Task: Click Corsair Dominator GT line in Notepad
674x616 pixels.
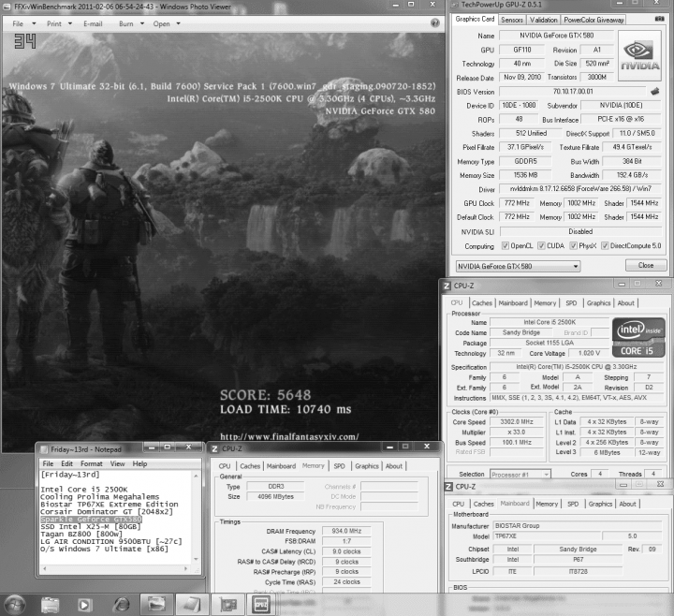Action: (x=106, y=512)
